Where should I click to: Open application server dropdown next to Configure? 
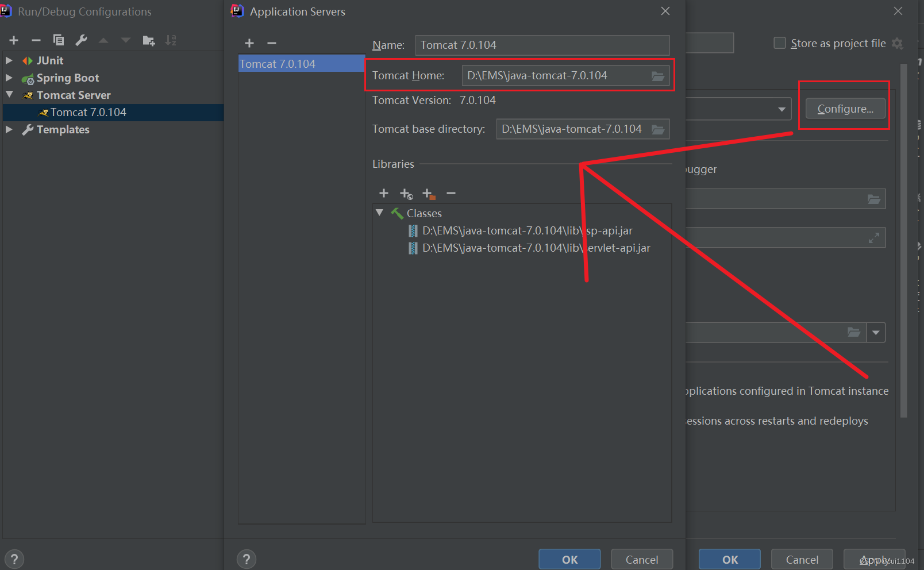click(781, 109)
